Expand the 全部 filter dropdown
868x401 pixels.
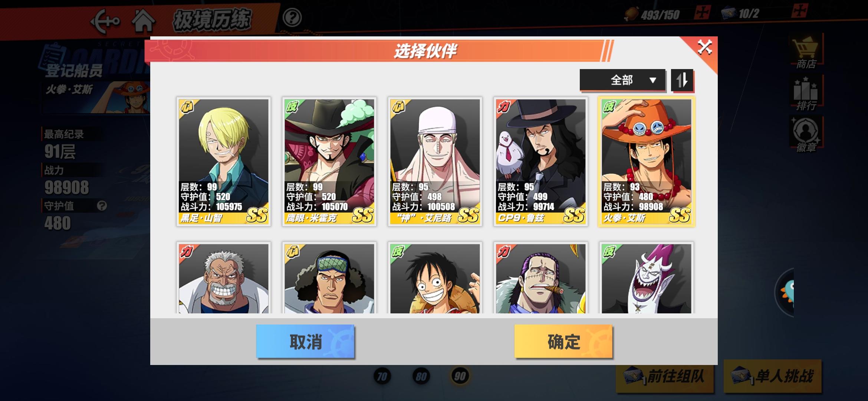point(622,80)
